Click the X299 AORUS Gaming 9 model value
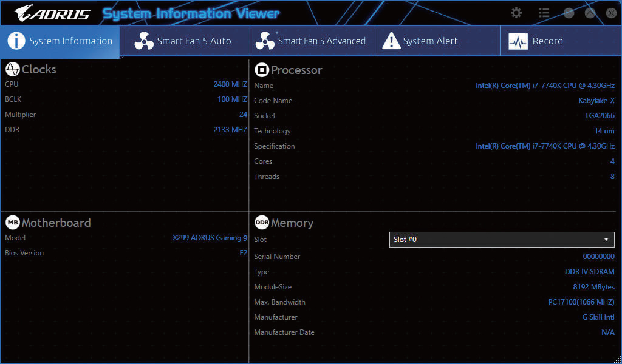Image resolution: width=622 pixels, height=364 pixels. tap(210, 238)
